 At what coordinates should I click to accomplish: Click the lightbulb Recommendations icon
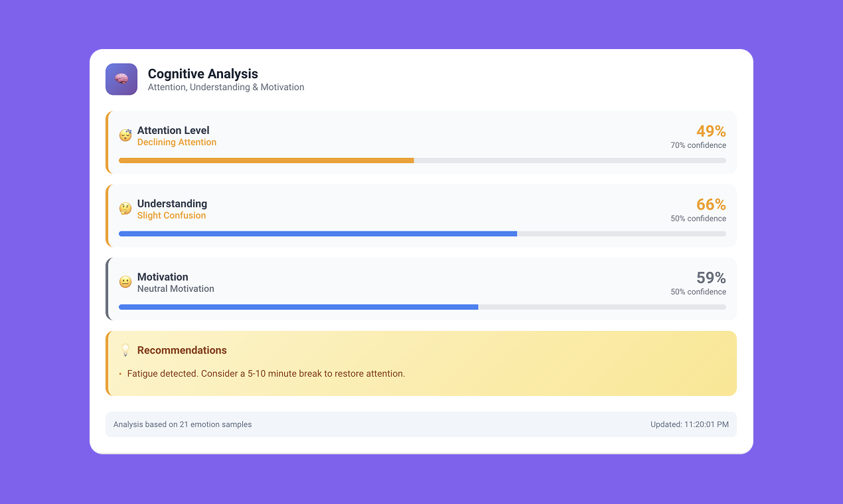point(125,350)
